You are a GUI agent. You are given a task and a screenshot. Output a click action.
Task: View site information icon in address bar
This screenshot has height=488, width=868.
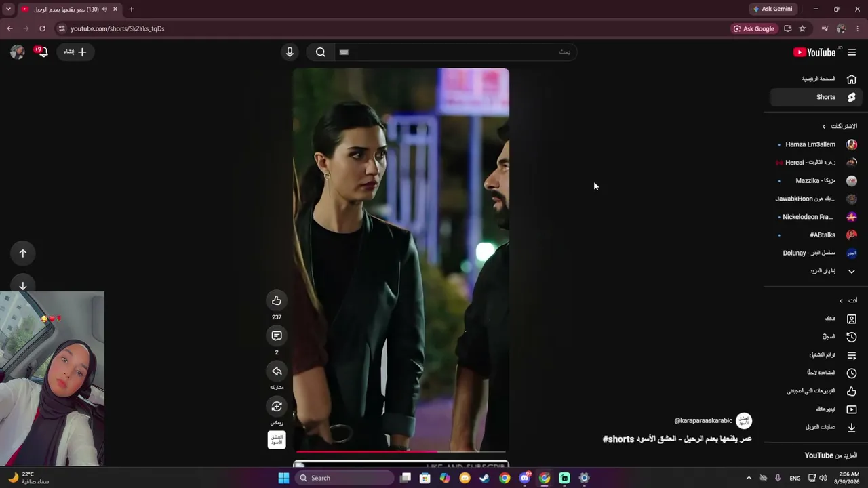click(62, 28)
